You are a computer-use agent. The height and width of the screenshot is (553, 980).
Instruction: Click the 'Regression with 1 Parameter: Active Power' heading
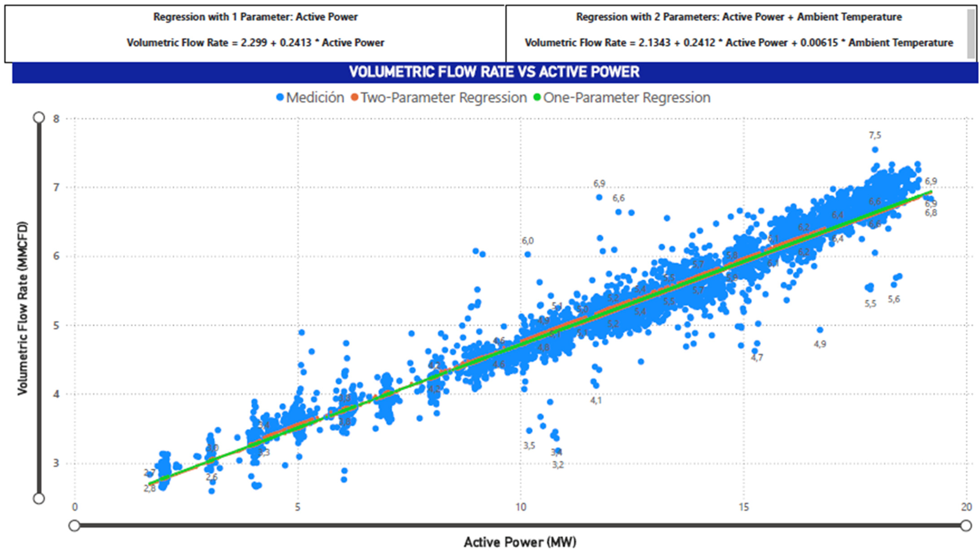click(x=255, y=17)
